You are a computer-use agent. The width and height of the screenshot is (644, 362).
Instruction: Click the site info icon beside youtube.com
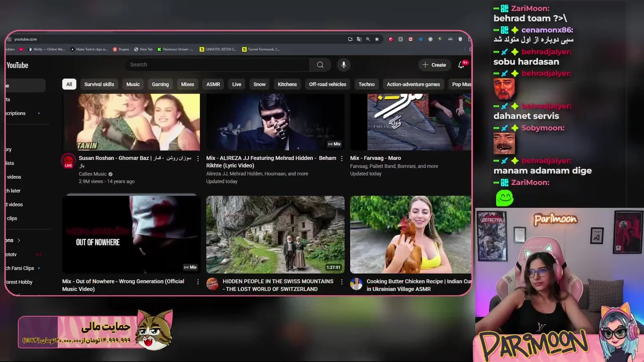(10, 39)
